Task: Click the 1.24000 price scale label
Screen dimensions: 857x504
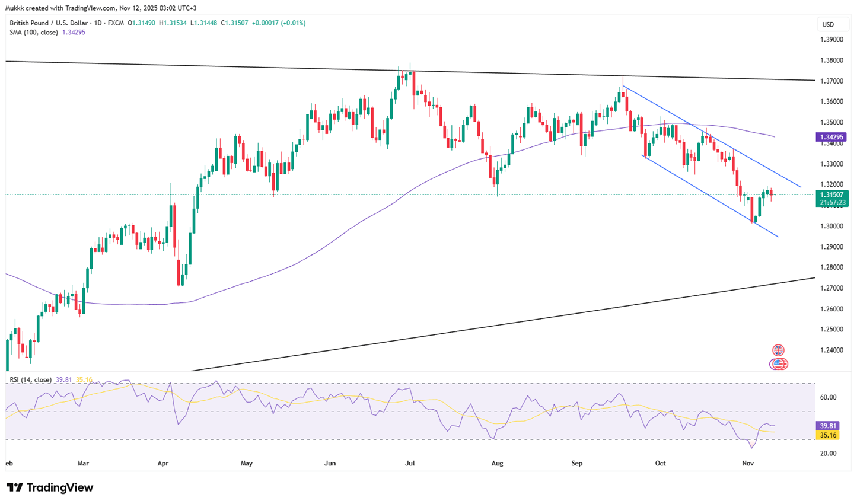Action: pyautogui.click(x=831, y=350)
